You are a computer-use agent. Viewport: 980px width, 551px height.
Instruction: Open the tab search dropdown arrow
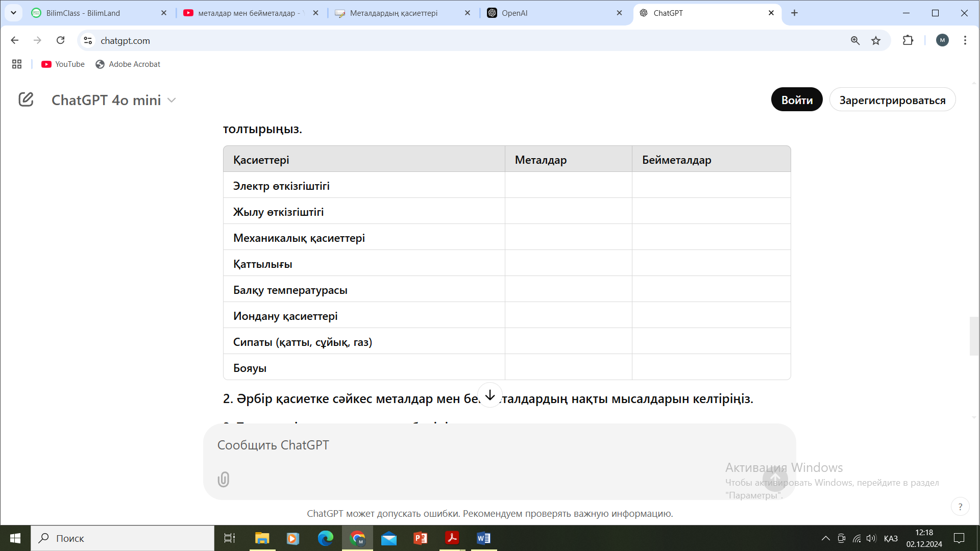13,13
